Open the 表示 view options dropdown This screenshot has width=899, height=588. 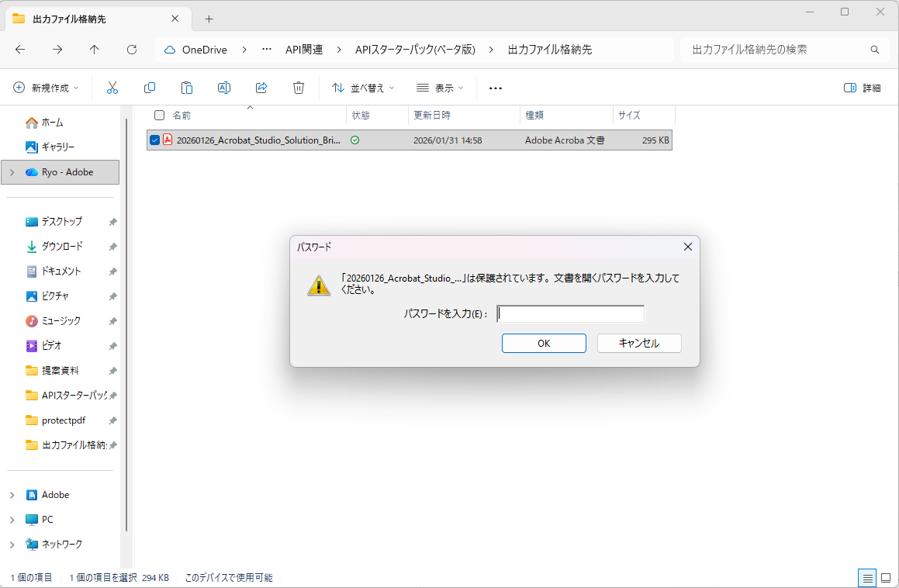[x=439, y=88]
